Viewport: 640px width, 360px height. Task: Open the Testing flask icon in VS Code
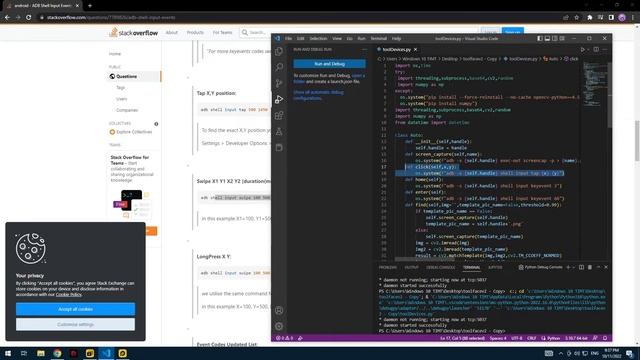(x=279, y=131)
